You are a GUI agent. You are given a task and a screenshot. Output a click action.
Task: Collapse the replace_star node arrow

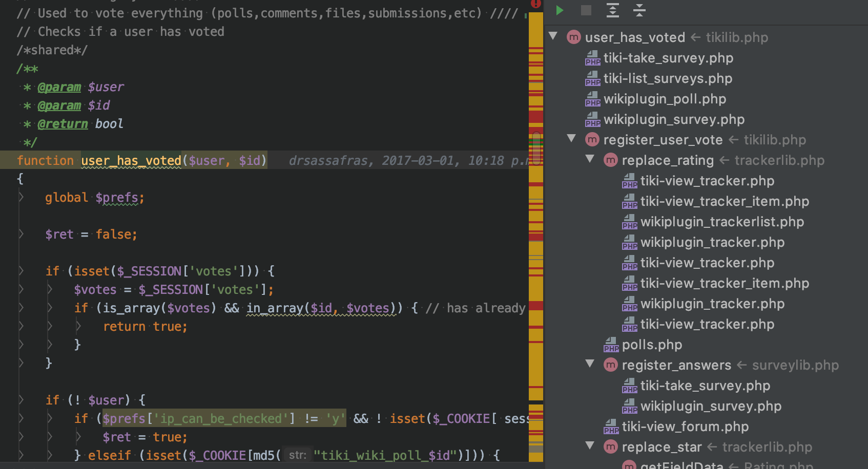point(590,445)
